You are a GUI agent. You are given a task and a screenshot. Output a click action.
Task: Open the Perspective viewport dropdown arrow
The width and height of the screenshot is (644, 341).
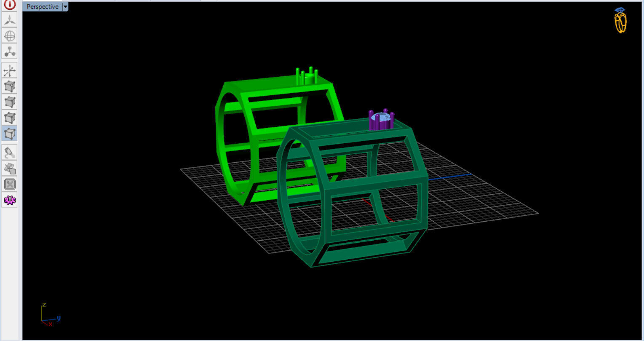click(65, 7)
